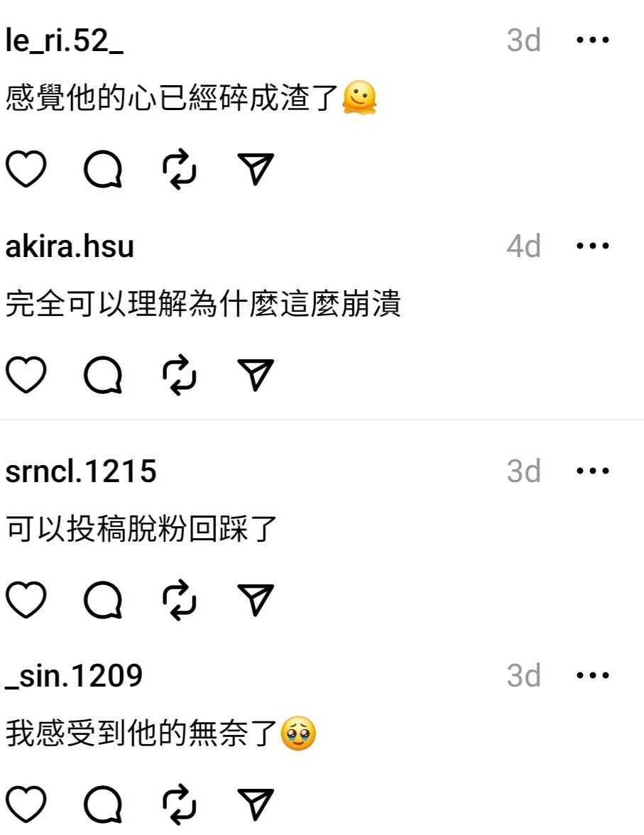Open _sin.1209's more options menu
The image size is (644, 835).
(593, 675)
